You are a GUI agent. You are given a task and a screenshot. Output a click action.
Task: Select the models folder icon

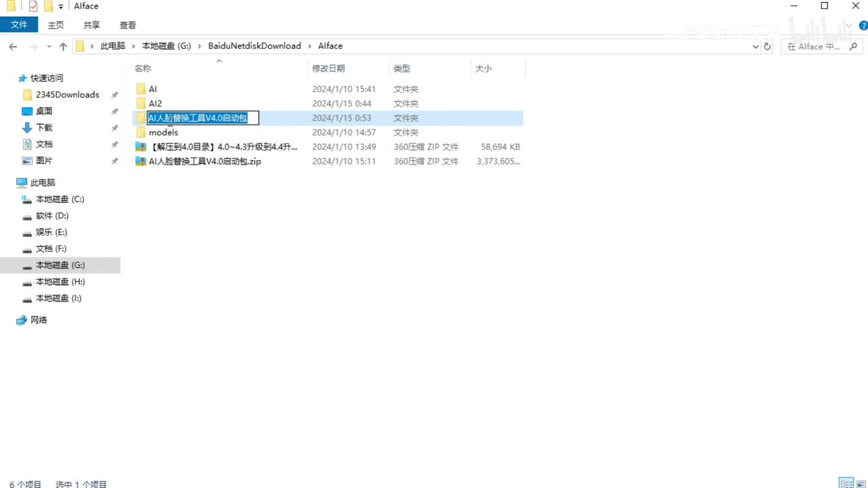141,132
